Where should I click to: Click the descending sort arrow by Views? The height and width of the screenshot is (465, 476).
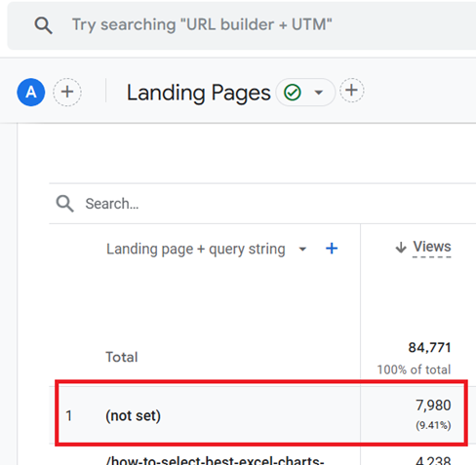tap(401, 248)
